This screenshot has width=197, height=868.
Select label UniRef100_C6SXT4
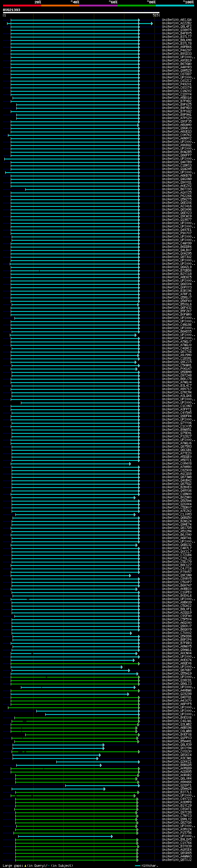click(x=177, y=88)
